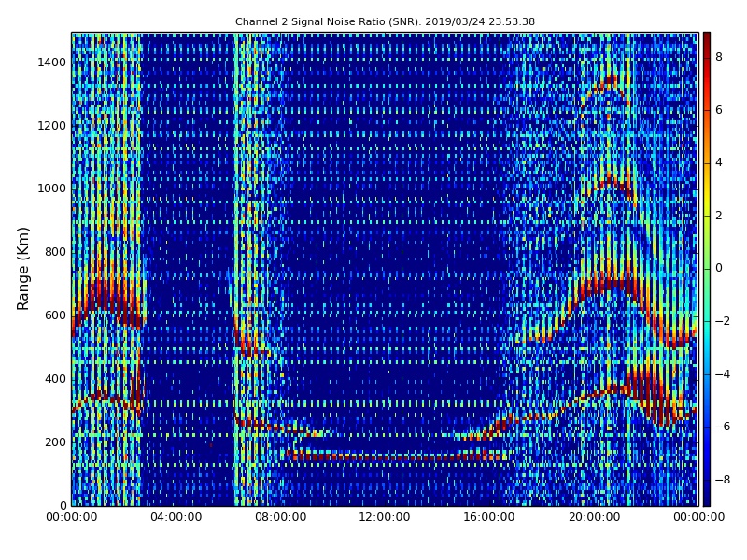This screenshot has height=560, width=747.
Task: Click the 1000 range tick label
Action: click(x=52, y=189)
